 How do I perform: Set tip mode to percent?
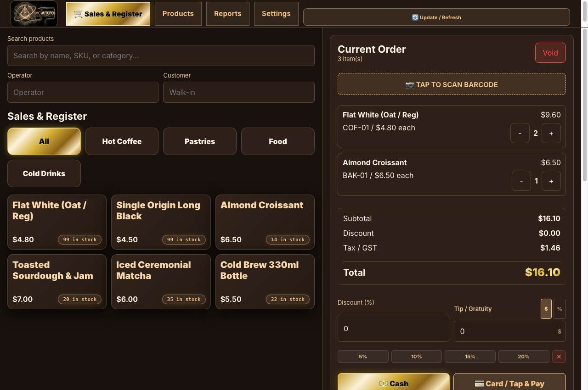560,309
